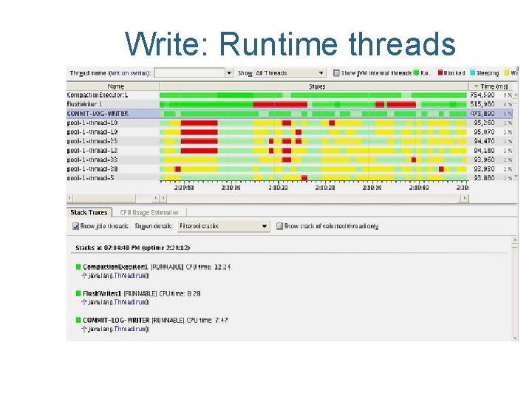Select the COMMIT-LOG-WRITER thread row
Viewport: 532px width, 399px height.
pos(290,113)
